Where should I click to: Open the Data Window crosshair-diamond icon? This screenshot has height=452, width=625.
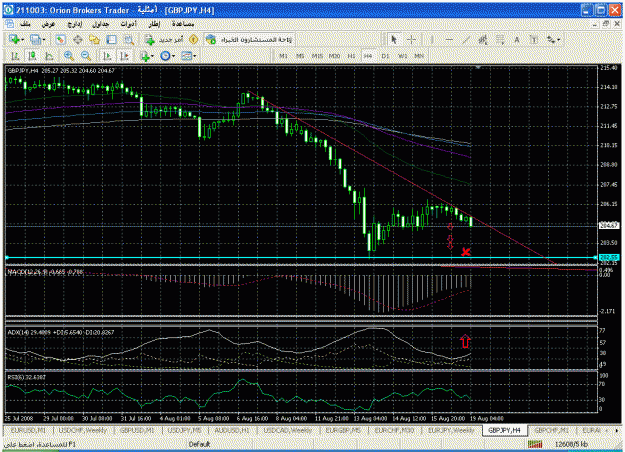tap(78, 39)
